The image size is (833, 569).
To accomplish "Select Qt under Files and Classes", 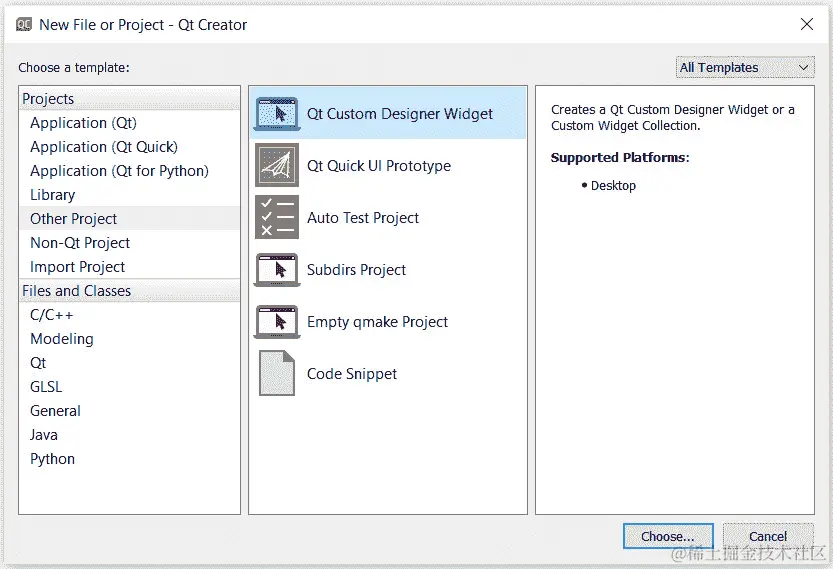I will [130, 362].
